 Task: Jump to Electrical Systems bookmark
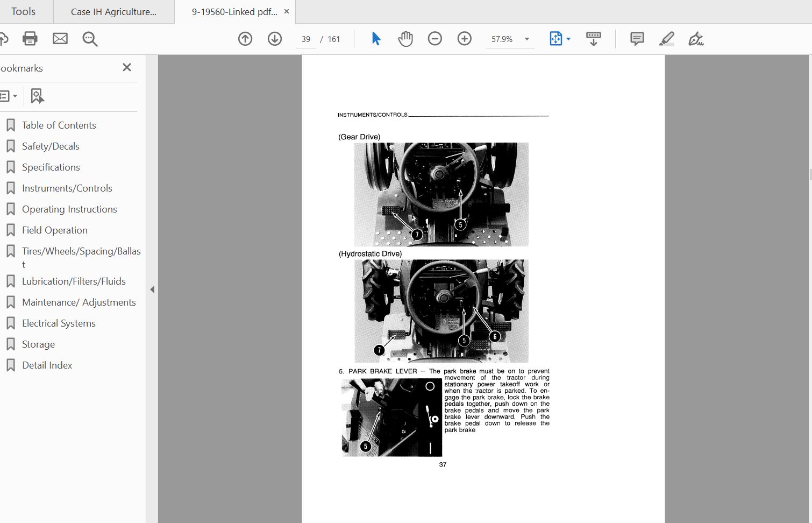coord(59,323)
